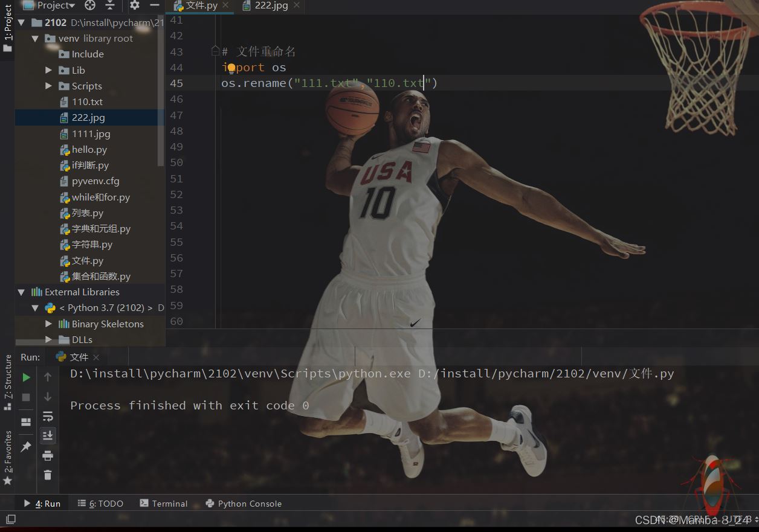Restore layout icon in Run panel
This screenshot has height=532, width=759.
(x=26, y=422)
